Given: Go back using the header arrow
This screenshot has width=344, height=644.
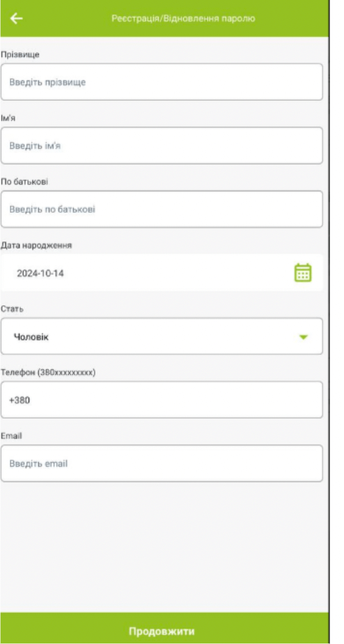Looking at the screenshot, I should pos(17,19).
